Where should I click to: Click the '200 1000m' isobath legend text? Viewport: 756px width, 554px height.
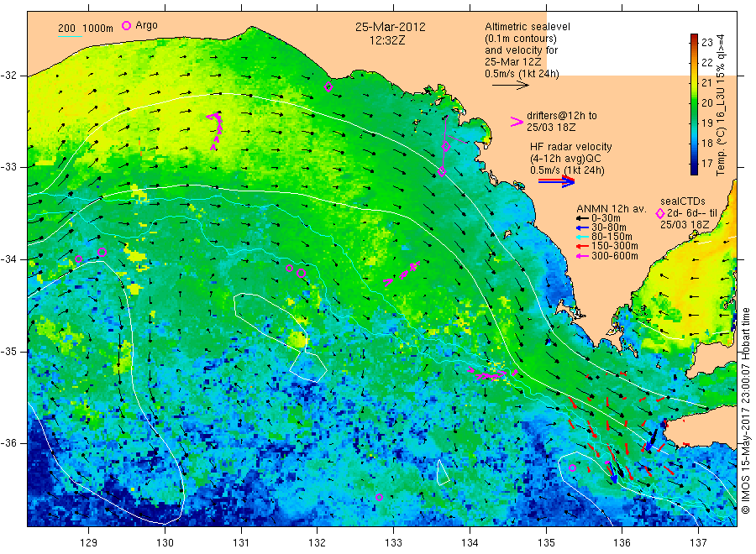click(86, 29)
